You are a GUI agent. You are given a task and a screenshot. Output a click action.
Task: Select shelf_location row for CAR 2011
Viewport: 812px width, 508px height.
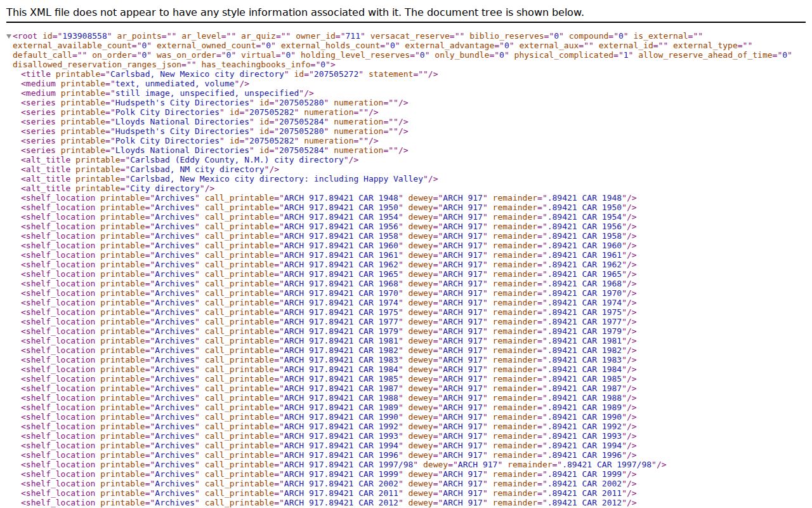click(x=329, y=493)
